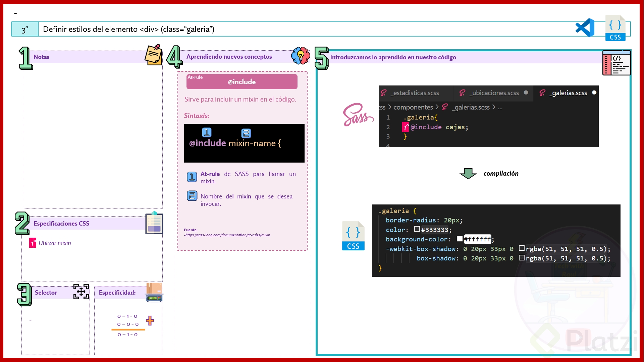Viewport: 644px width, 362px height.
Task: Click the CSS file icon in the top-right corner
Action: [x=616, y=28]
